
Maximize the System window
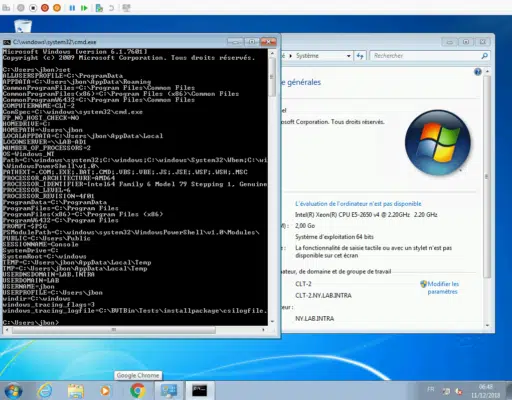[x=466, y=42]
